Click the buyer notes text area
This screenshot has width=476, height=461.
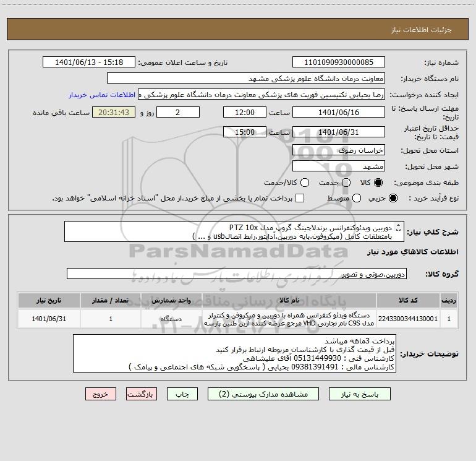(x=234, y=354)
